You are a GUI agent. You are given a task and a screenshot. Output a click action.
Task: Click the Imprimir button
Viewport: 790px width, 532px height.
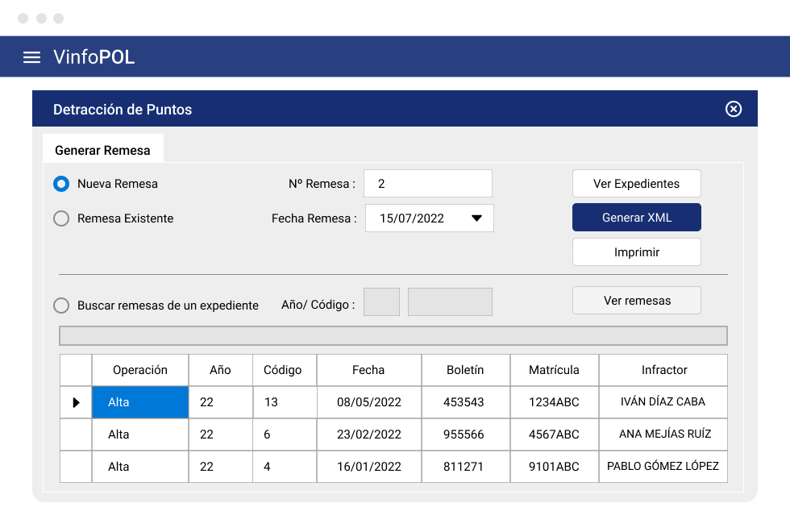tap(636, 251)
